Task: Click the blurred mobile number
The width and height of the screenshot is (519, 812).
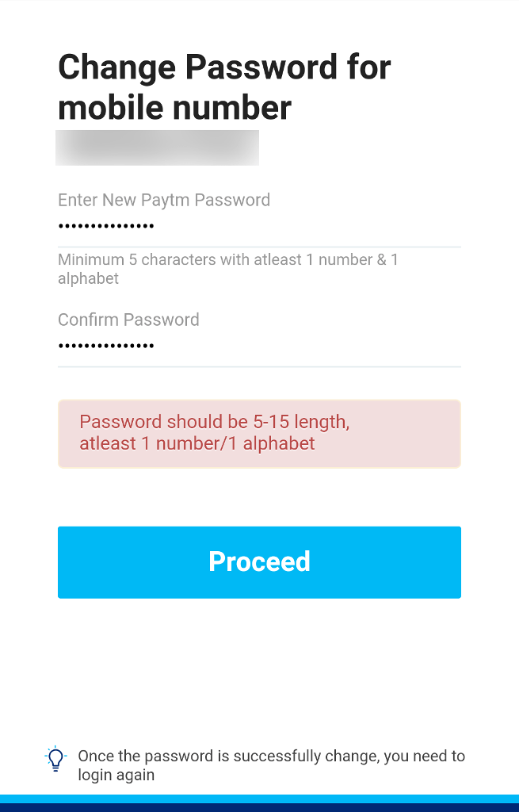Action: [157, 147]
